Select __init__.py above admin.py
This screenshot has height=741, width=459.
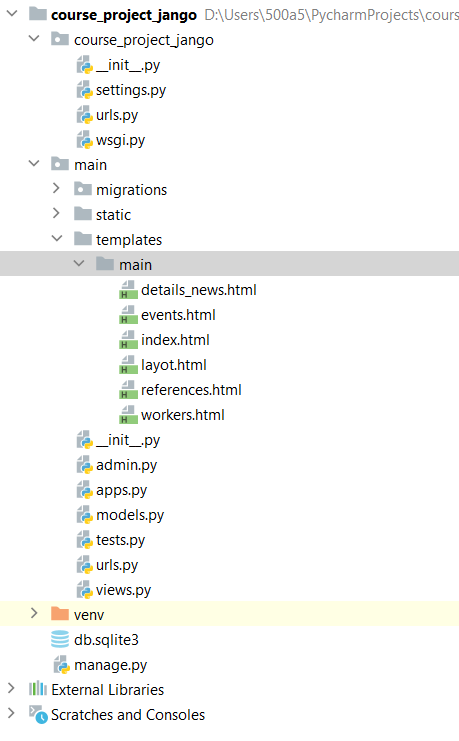[x=128, y=440]
